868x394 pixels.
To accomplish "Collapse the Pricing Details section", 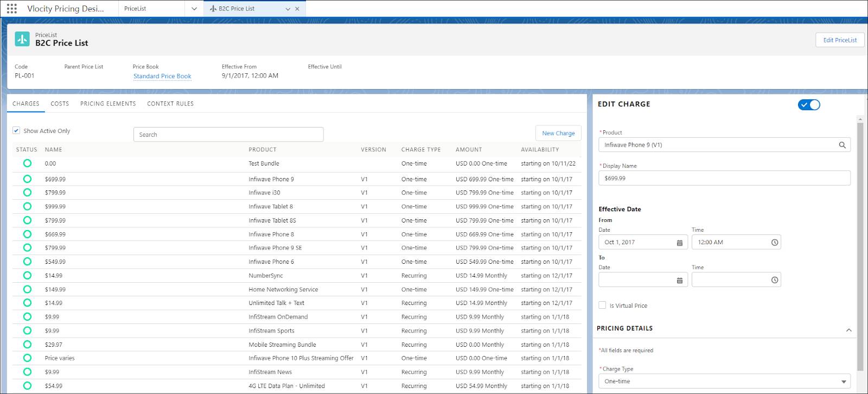I will (x=849, y=330).
